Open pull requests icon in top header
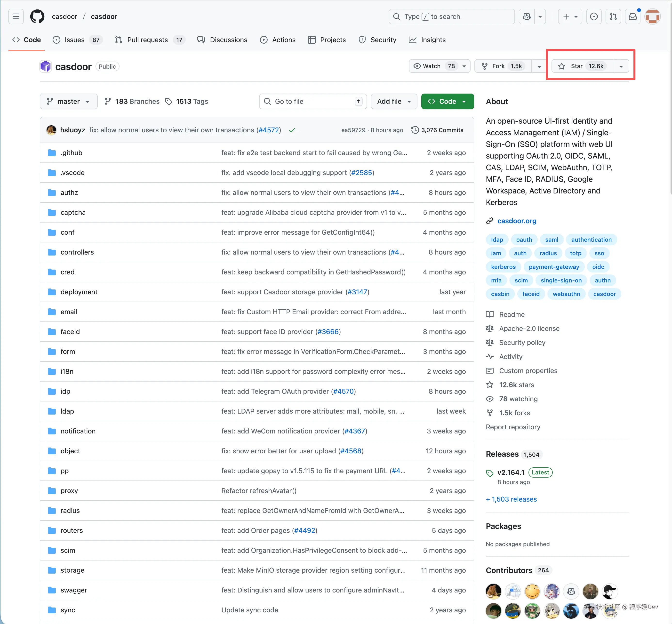This screenshot has height=624, width=672. (x=613, y=16)
